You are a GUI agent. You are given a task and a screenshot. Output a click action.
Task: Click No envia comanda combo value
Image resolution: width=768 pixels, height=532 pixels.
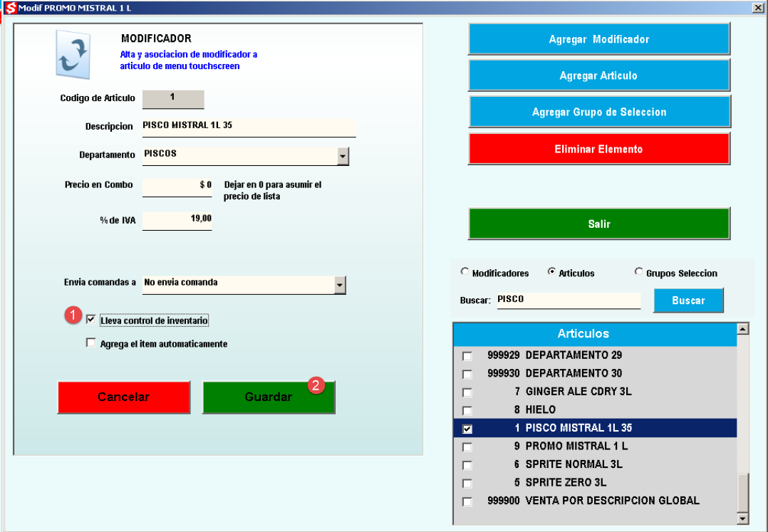pyautogui.click(x=181, y=283)
